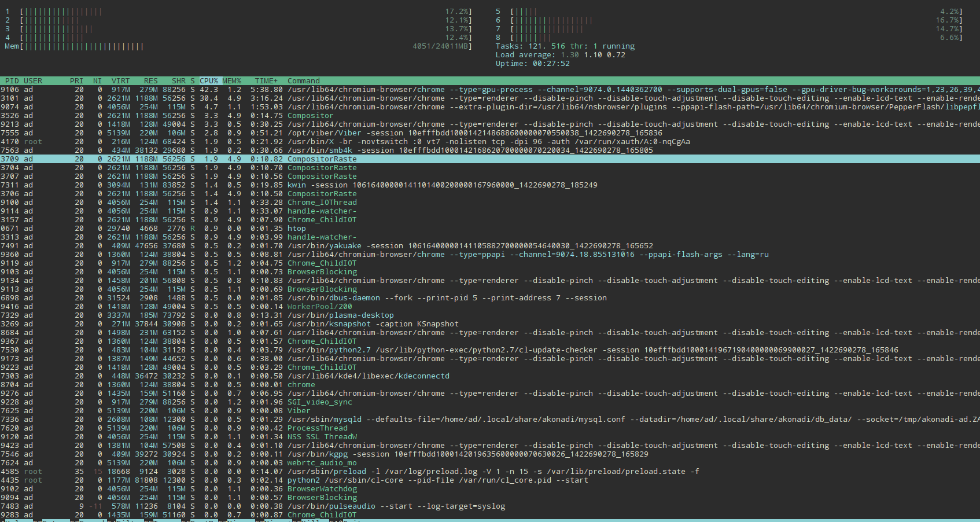Select the kdeconnectd process row
Screen dimensions: 980x522
[x=490, y=376]
